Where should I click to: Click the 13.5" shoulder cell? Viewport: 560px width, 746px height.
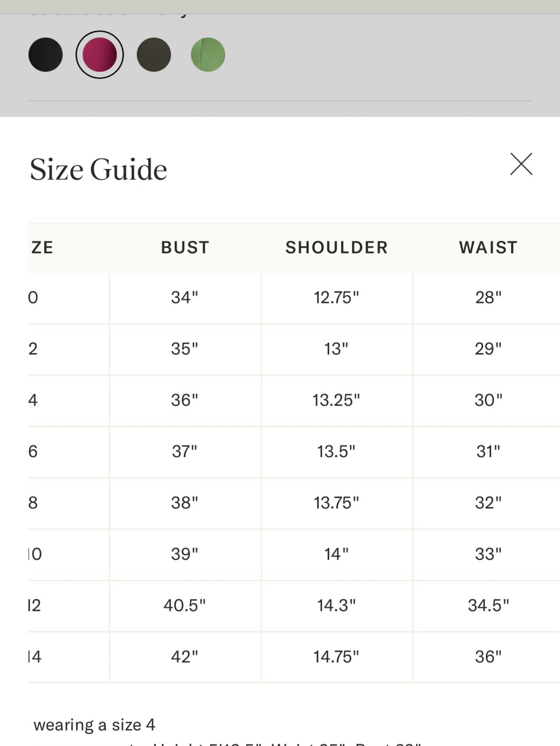[x=337, y=452]
